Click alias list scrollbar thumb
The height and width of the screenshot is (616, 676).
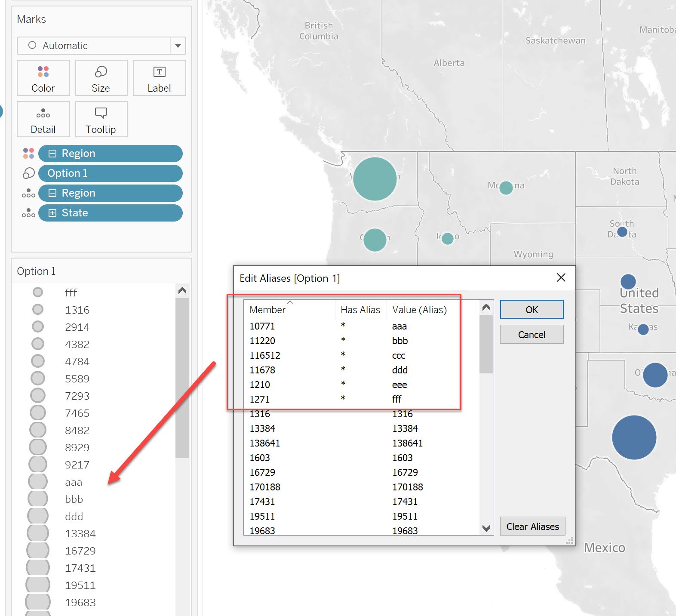(486, 344)
